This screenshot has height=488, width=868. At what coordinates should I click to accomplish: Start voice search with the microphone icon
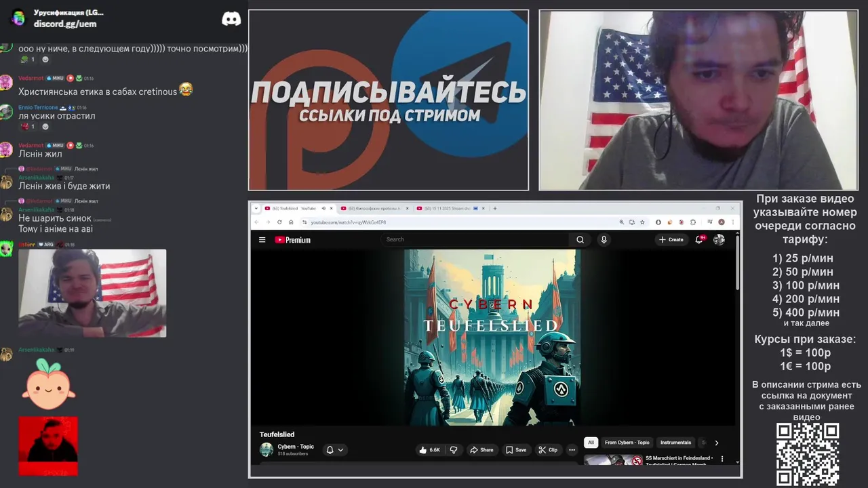click(x=604, y=239)
